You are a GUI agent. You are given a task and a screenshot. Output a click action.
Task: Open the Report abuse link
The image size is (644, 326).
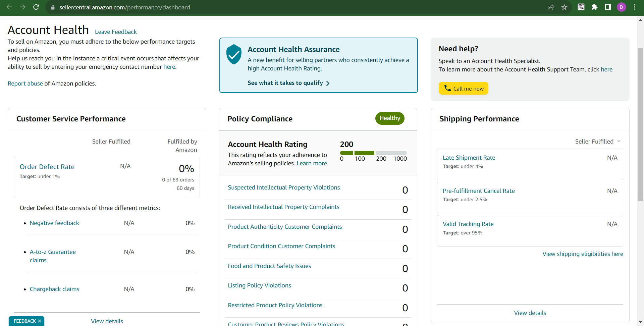coord(25,84)
